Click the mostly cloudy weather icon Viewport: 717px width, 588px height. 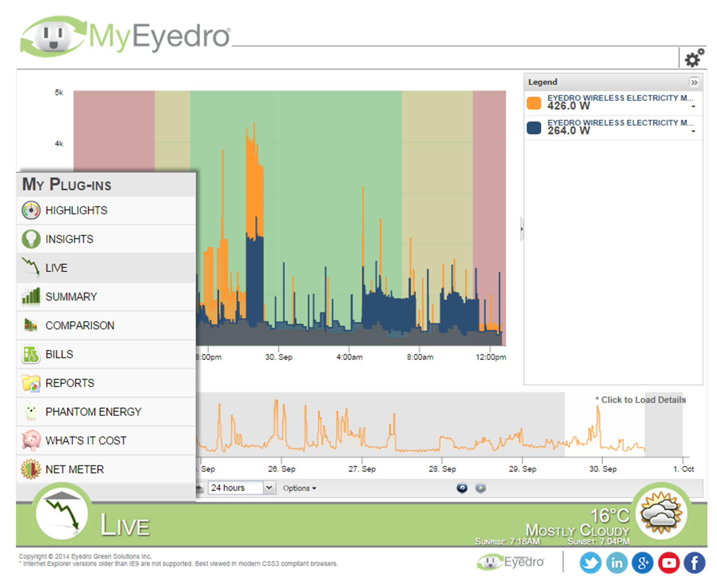point(661,512)
